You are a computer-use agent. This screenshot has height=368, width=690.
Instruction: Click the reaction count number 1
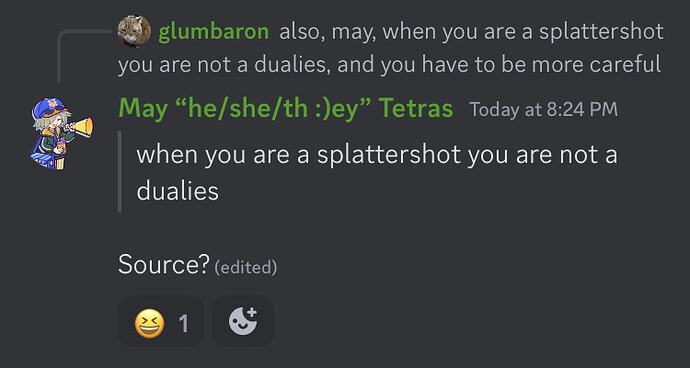[184, 324]
